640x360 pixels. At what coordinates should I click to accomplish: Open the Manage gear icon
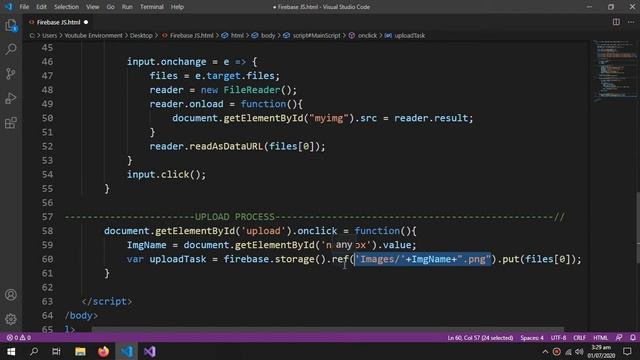coord(11,319)
